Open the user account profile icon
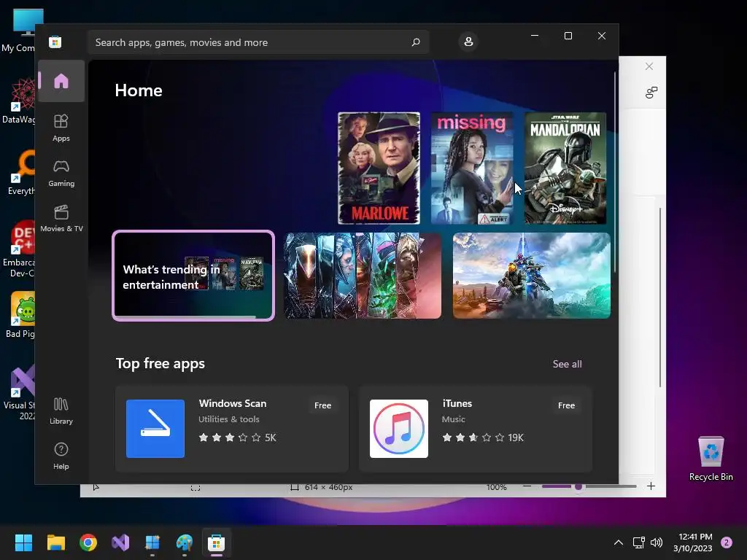The image size is (747, 560). point(468,42)
